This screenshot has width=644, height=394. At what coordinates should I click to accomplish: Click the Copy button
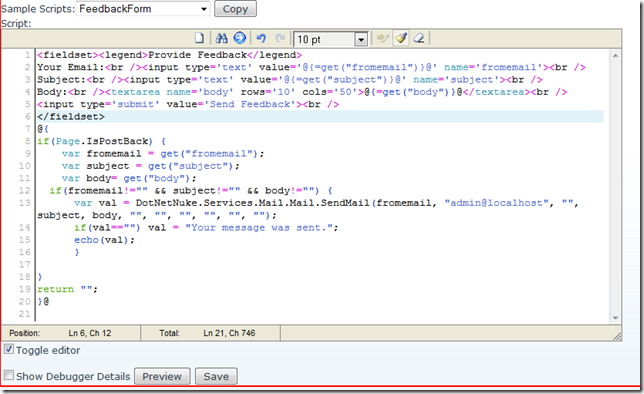[235, 9]
